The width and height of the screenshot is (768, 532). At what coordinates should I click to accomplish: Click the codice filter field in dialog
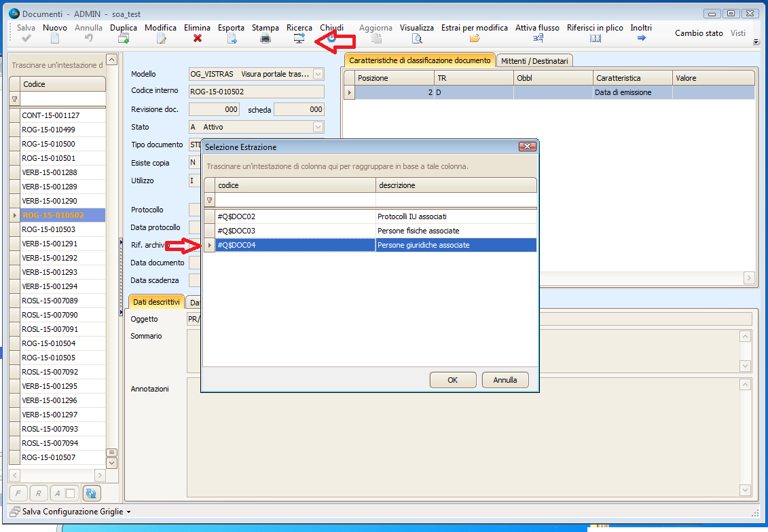(295, 200)
